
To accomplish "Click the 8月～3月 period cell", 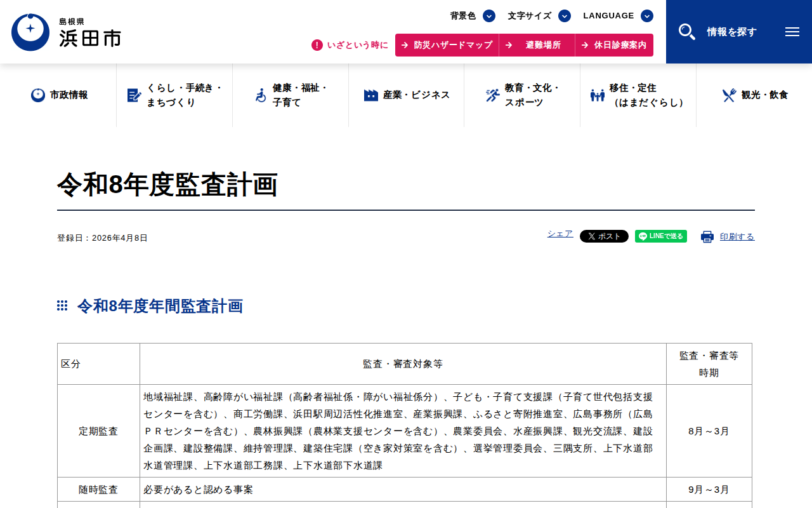I will (709, 431).
